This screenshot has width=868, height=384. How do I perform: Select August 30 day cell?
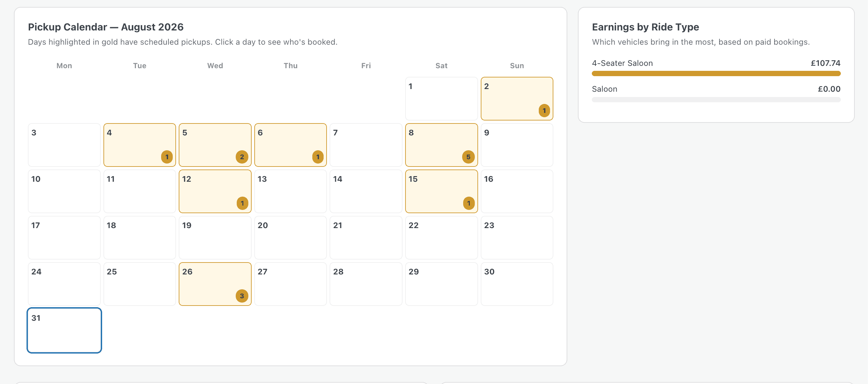click(x=517, y=284)
